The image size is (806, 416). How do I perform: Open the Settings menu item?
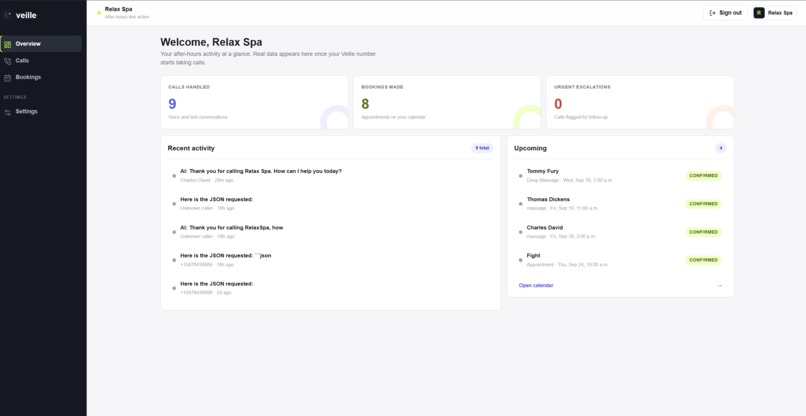click(x=41, y=111)
